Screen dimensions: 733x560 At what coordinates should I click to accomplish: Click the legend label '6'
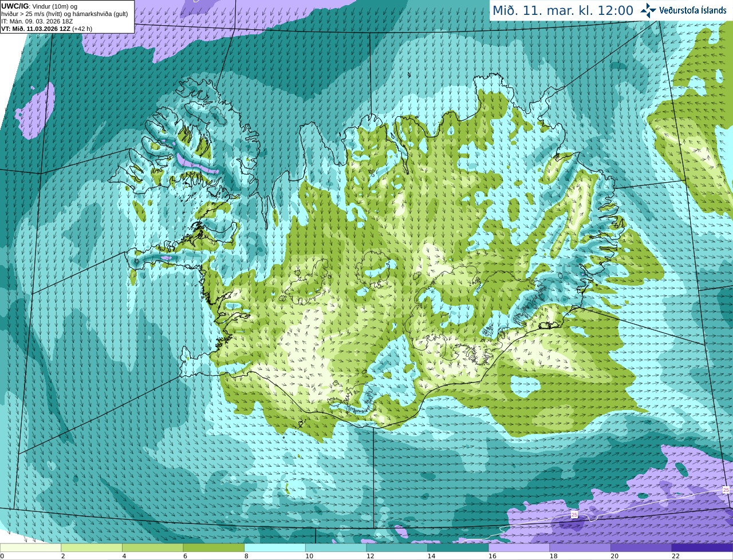coord(185,556)
